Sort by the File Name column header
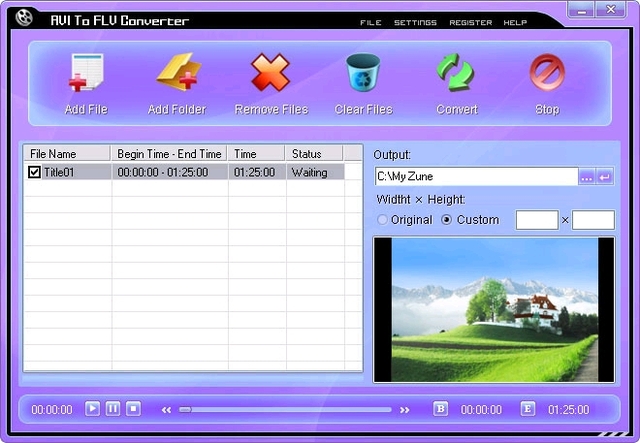The width and height of the screenshot is (640, 443). click(x=67, y=154)
